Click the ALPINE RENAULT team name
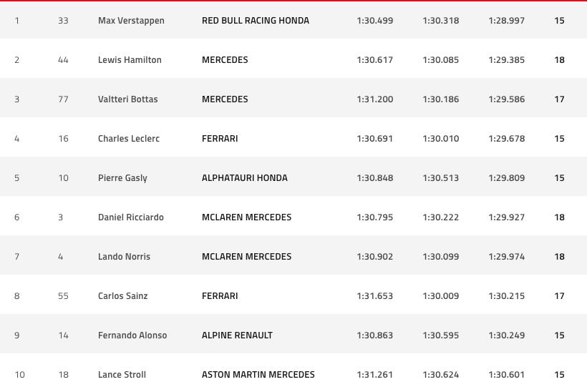587x392 pixels. click(237, 335)
